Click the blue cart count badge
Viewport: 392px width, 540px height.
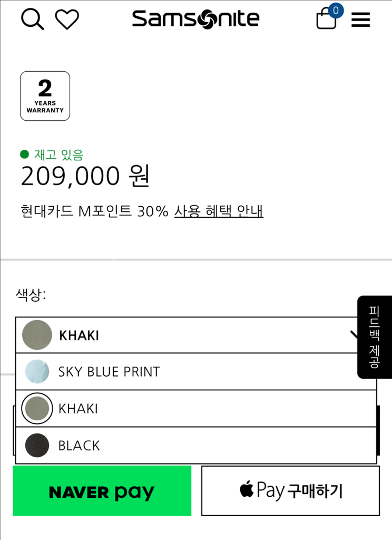tap(335, 10)
